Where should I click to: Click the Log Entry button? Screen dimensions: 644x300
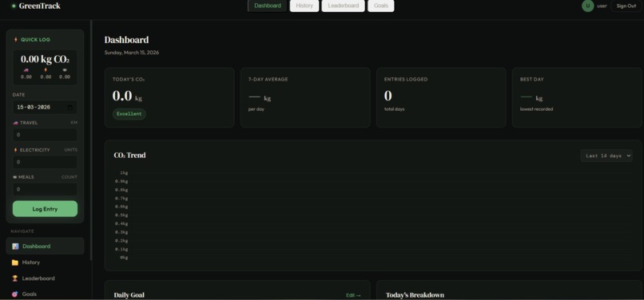pos(45,209)
